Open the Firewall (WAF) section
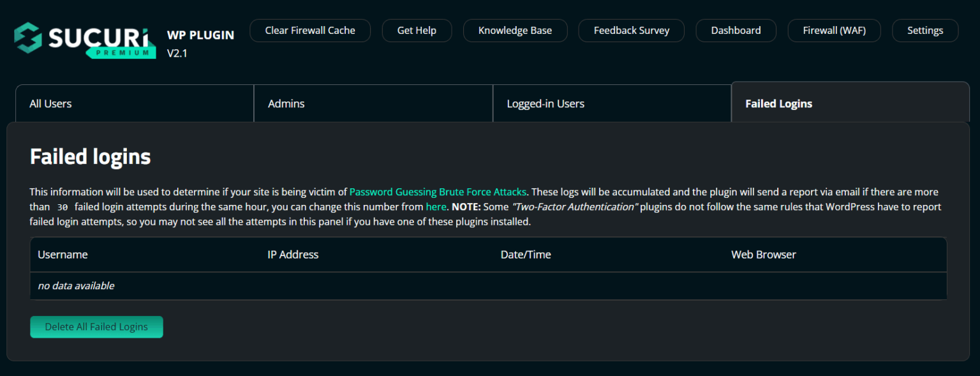 834,30
